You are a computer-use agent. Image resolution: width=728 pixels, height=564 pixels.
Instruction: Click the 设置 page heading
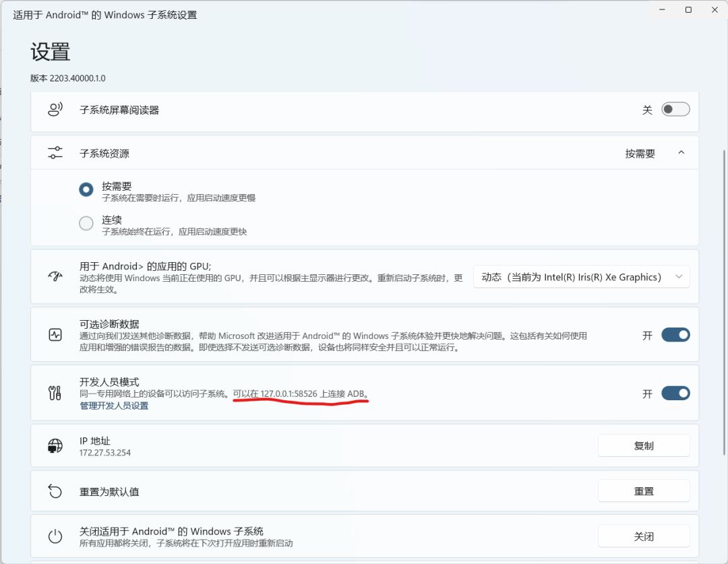(50, 51)
